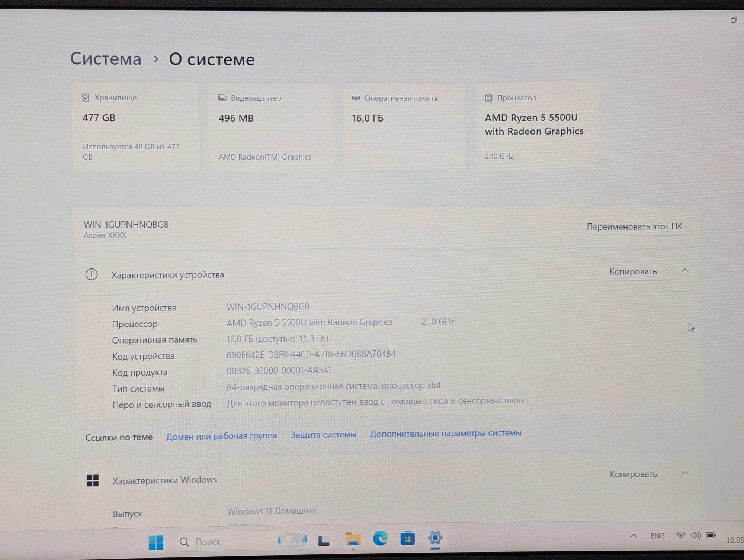Open the Видеоадаптер 496 MB card
744x560 pixels.
[x=271, y=127]
